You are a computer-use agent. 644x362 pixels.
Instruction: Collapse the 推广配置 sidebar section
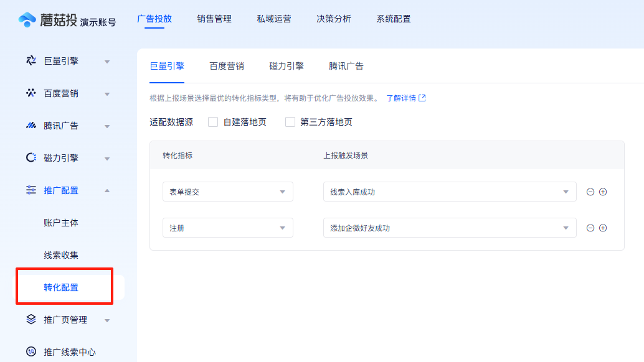click(106, 190)
